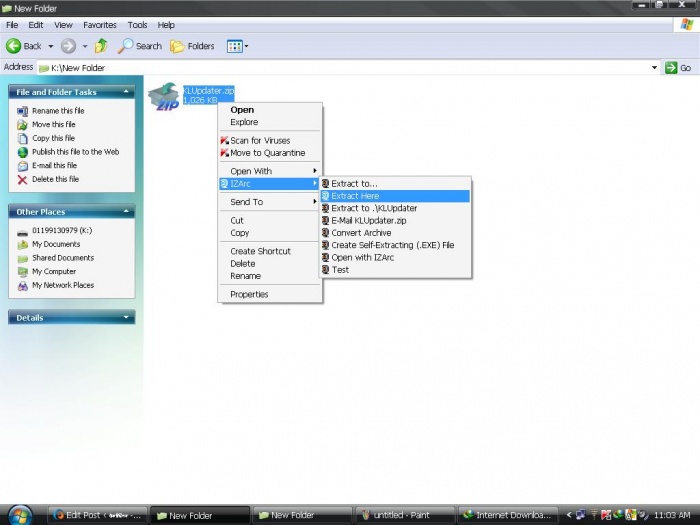
Task: Go up one folder level
Action: point(101,46)
